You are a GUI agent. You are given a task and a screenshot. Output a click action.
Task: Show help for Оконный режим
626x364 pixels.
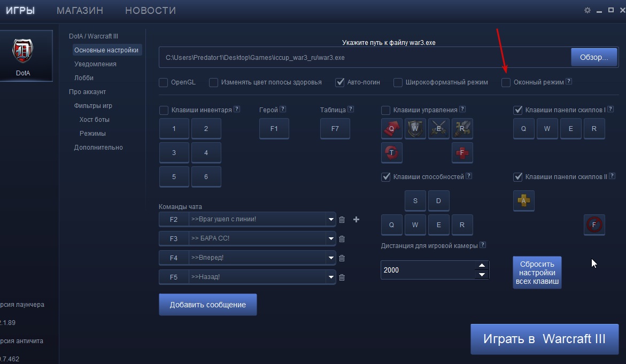[569, 81]
